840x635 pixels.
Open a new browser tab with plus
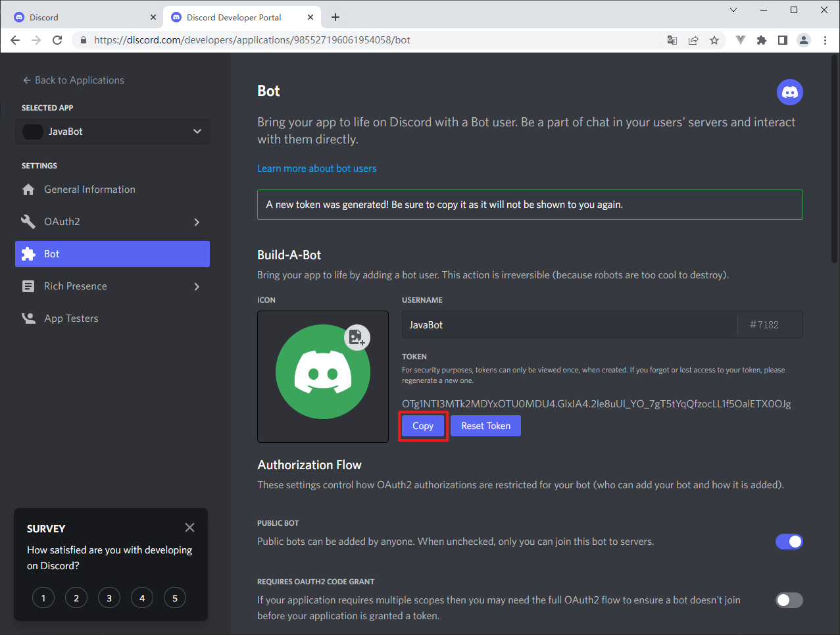335,17
